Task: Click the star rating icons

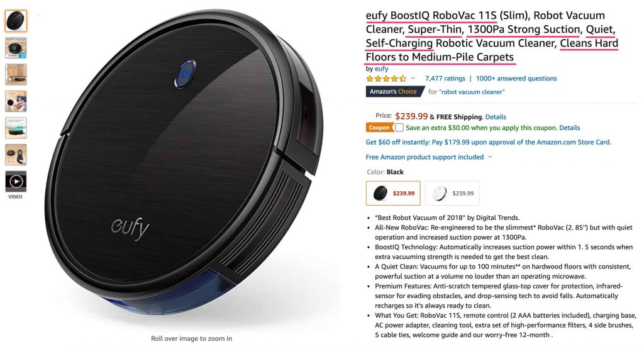Action: (x=386, y=79)
